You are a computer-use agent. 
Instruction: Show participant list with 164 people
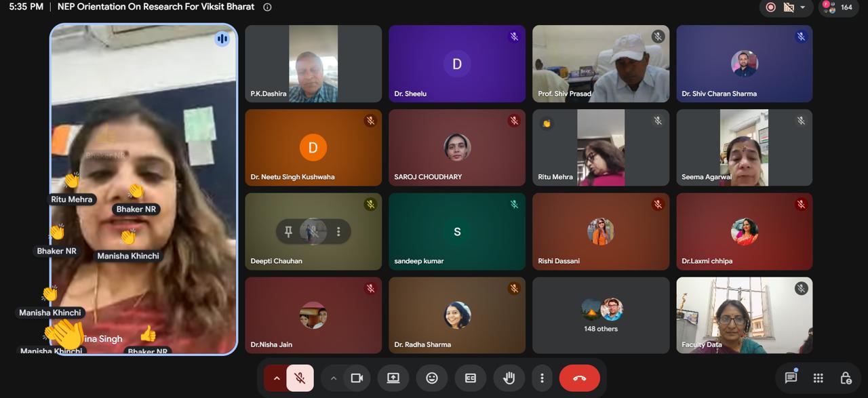838,7
